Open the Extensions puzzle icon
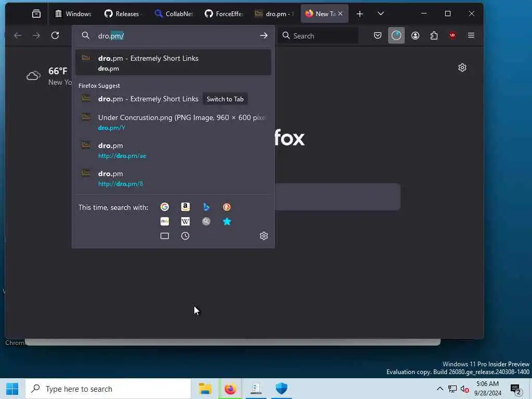532x399 pixels. tap(434, 36)
